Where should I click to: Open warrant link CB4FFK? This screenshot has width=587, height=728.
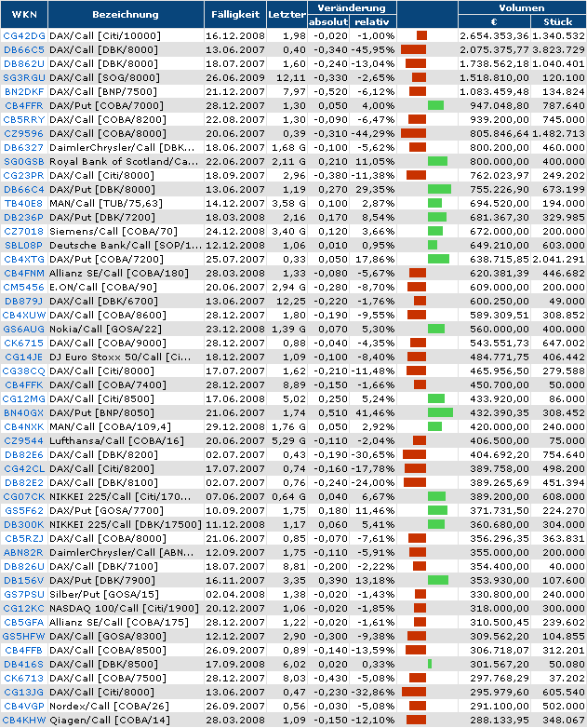coord(24,384)
